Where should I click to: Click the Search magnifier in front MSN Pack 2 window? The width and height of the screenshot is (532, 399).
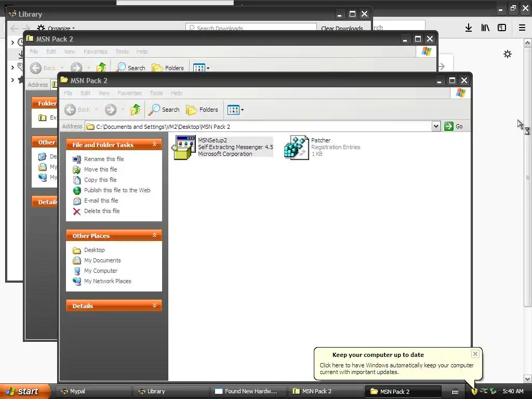(x=164, y=110)
